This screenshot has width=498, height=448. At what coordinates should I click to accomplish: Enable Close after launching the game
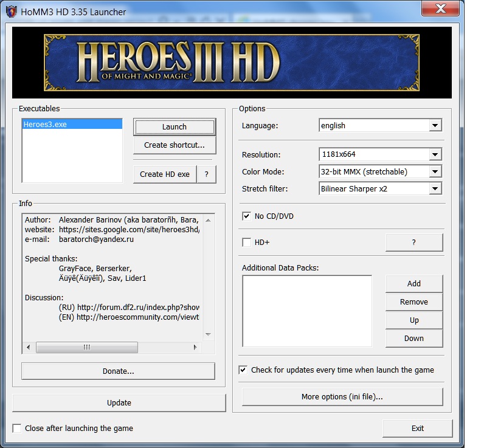(17, 429)
